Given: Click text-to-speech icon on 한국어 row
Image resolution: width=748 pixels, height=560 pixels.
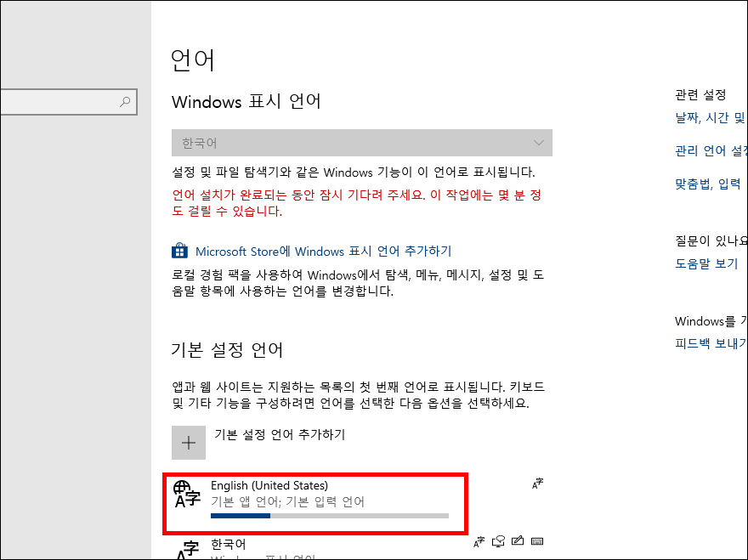Looking at the screenshot, I should (x=498, y=541).
